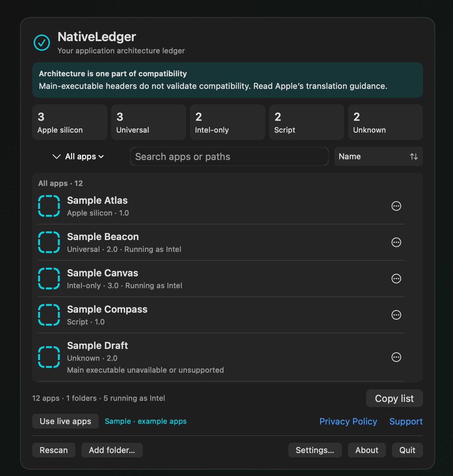Open the more options icon for Sample Draft

(396, 357)
